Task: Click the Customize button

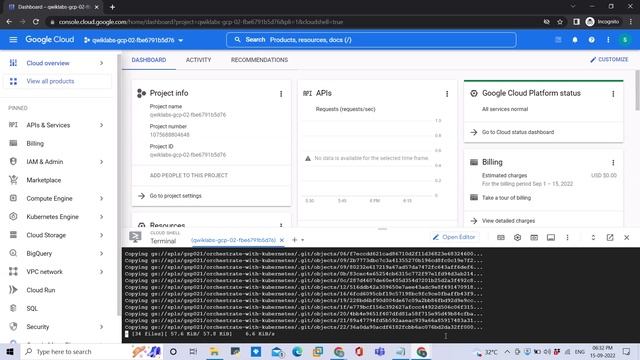Action: point(609,60)
